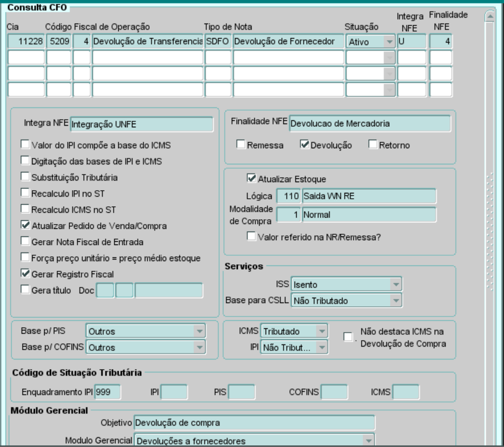
Task: Uncheck the Devolução checkbox
Action: click(304, 144)
